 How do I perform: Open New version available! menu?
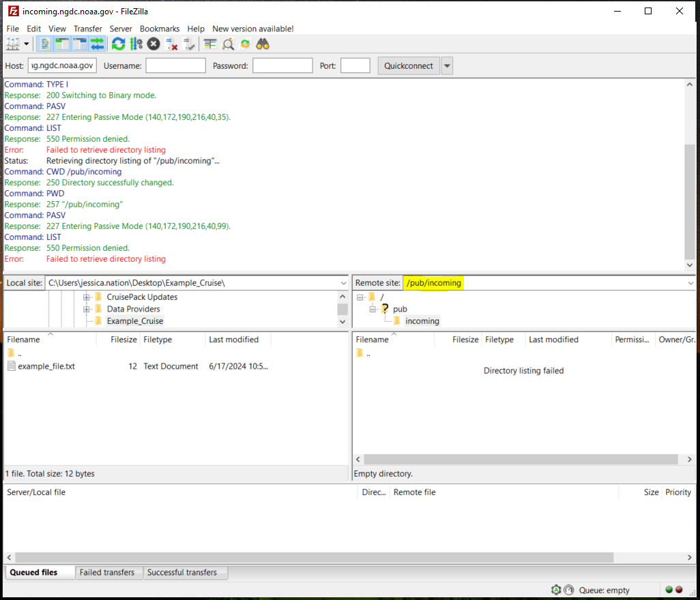click(x=252, y=29)
